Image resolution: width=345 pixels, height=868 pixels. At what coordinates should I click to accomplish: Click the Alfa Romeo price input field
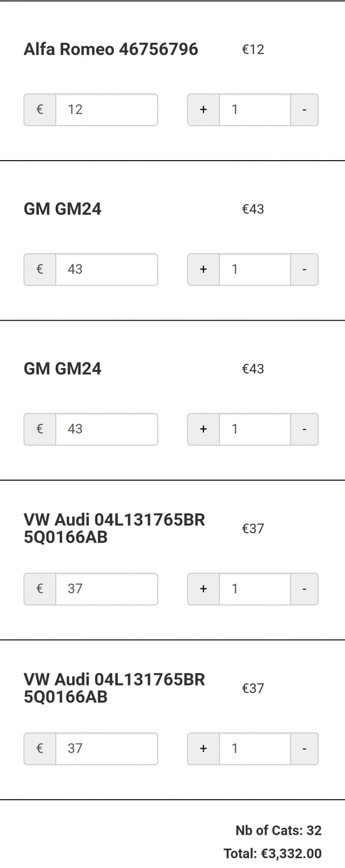point(106,110)
